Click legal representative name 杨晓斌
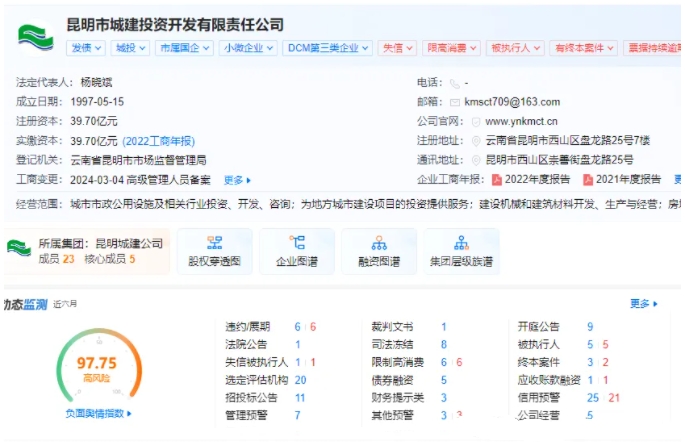 (x=97, y=83)
